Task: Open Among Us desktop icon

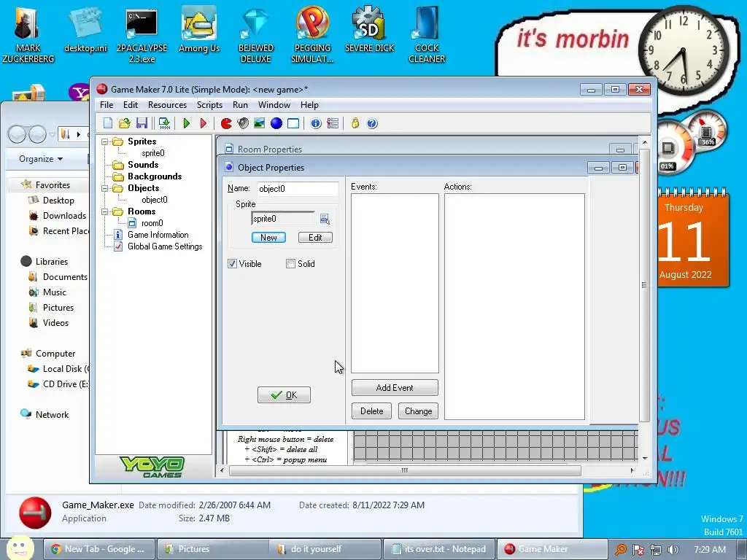Action: coord(198,29)
